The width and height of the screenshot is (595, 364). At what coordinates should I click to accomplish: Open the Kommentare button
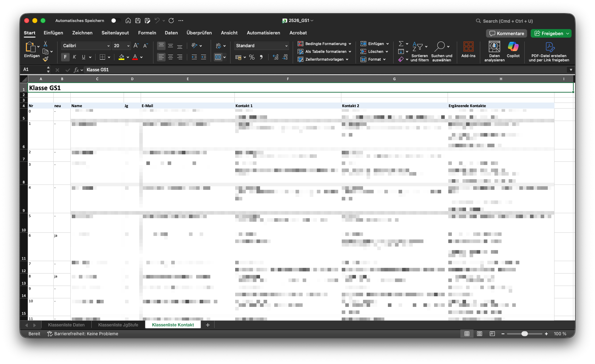pos(507,33)
